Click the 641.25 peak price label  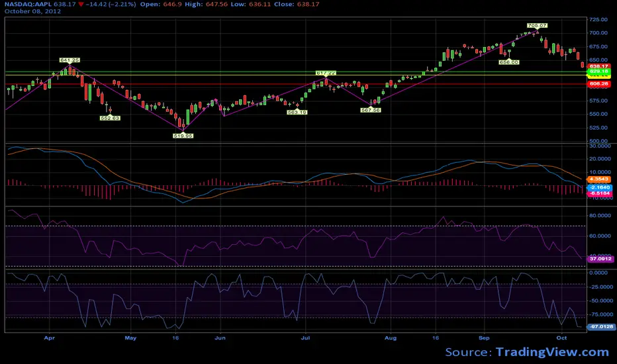click(x=70, y=60)
